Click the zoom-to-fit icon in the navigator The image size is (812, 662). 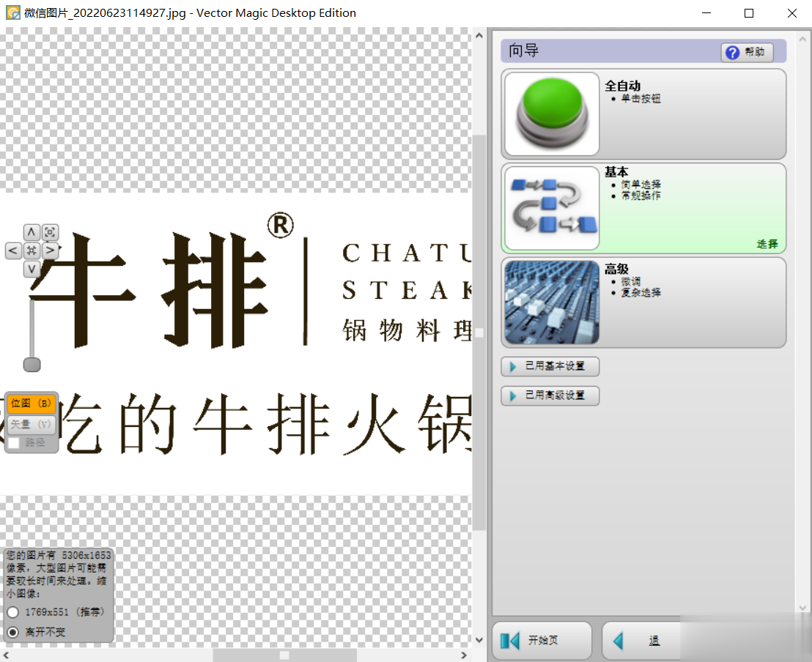(x=51, y=232)
